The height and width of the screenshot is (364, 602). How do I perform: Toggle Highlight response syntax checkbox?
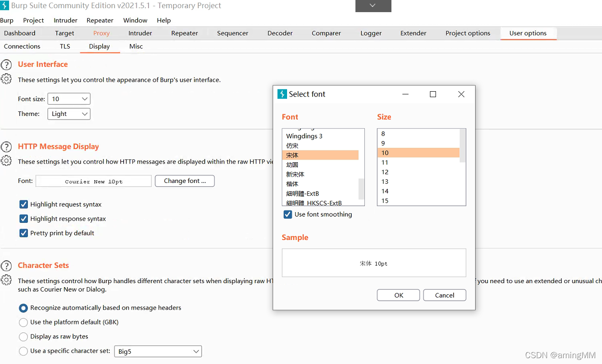(24, 219)
